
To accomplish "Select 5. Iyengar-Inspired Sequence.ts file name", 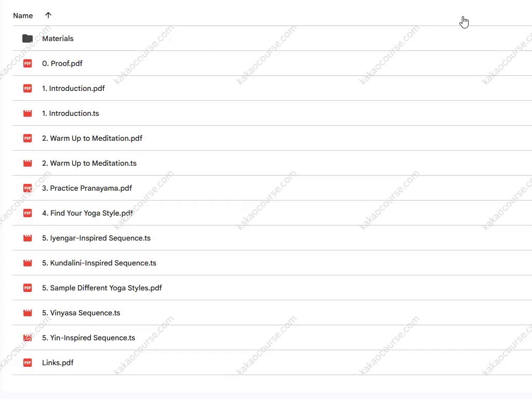I will [x=96, y=238].
